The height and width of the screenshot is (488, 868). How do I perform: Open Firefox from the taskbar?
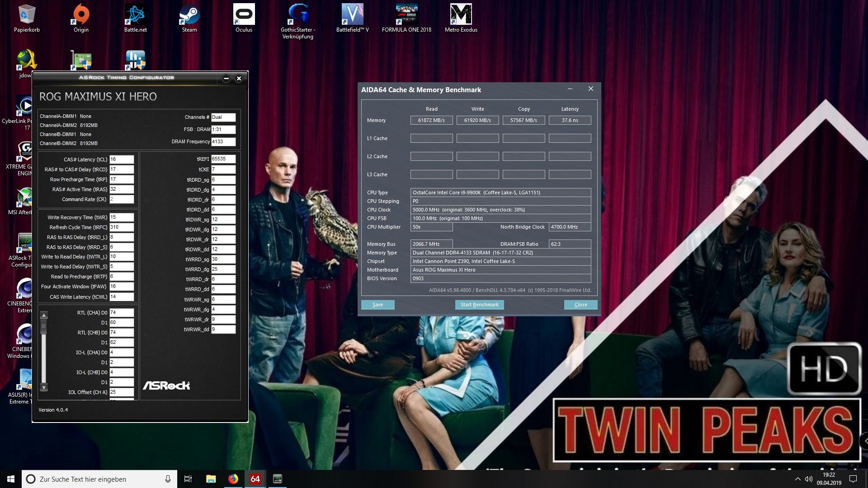point(233,479)
